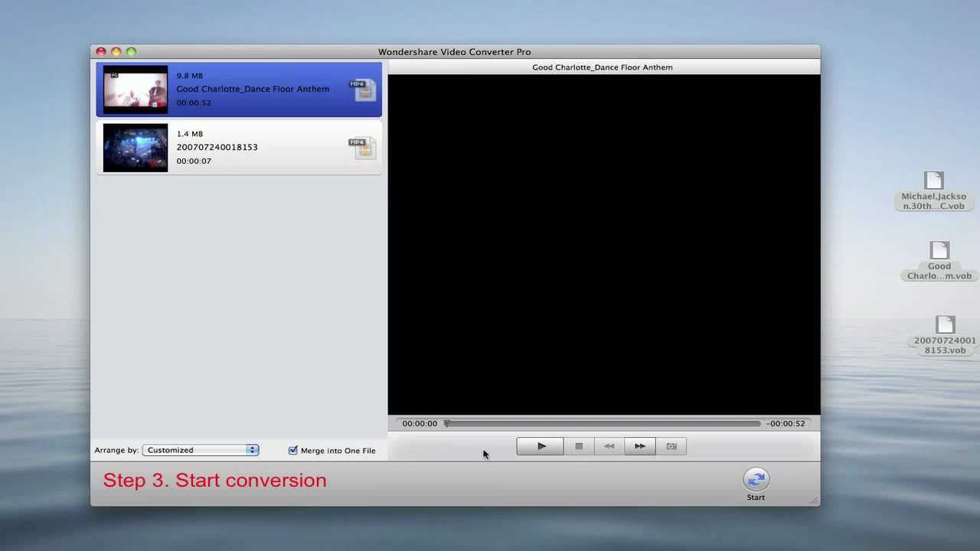Click the 00:00:52 duration of Good Charlotte
The image size is (980, 551).
194,103
